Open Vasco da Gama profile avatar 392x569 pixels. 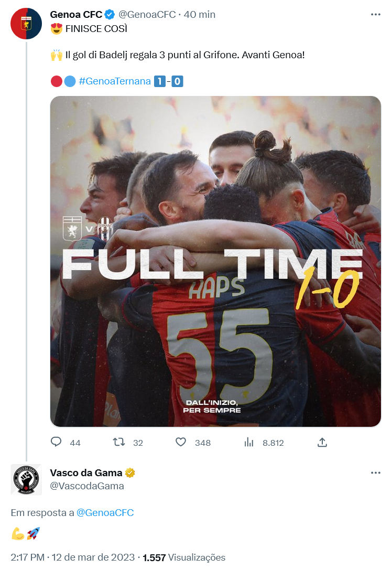tap(26, 479)
